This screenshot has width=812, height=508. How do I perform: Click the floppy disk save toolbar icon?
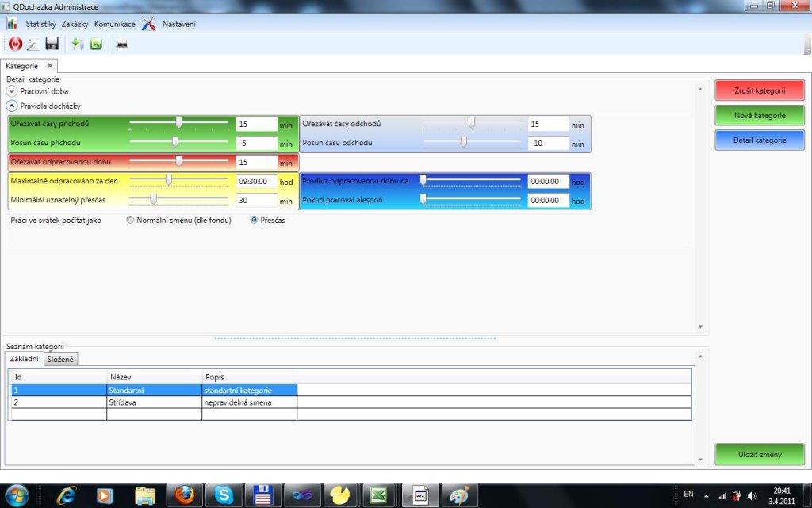point(52,44)
